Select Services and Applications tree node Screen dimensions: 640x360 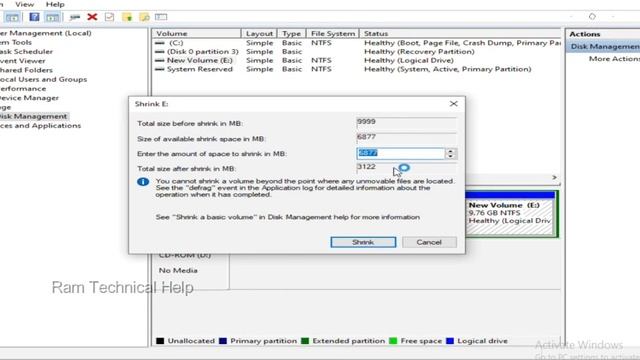40,126
